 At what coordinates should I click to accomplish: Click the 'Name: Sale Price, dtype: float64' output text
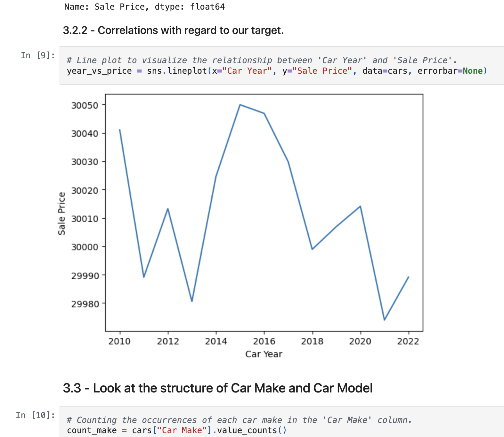pyautogui.click(x=144, y=7)
